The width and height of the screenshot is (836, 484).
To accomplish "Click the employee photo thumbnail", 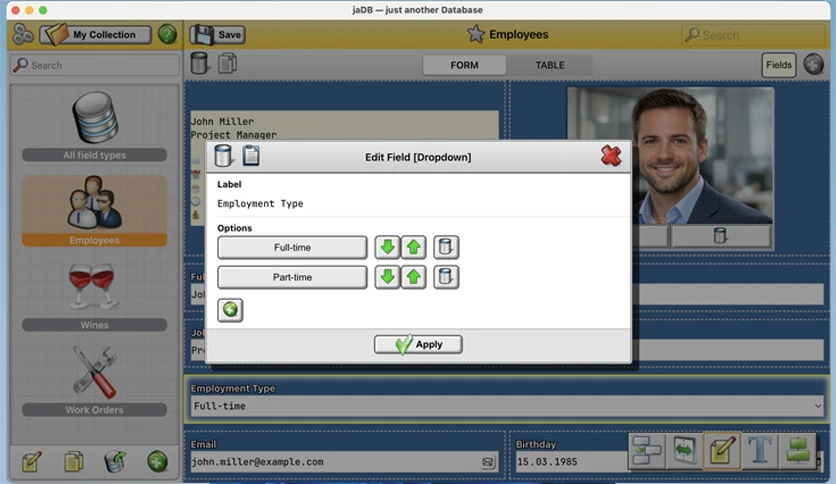I will click(670, 156).
